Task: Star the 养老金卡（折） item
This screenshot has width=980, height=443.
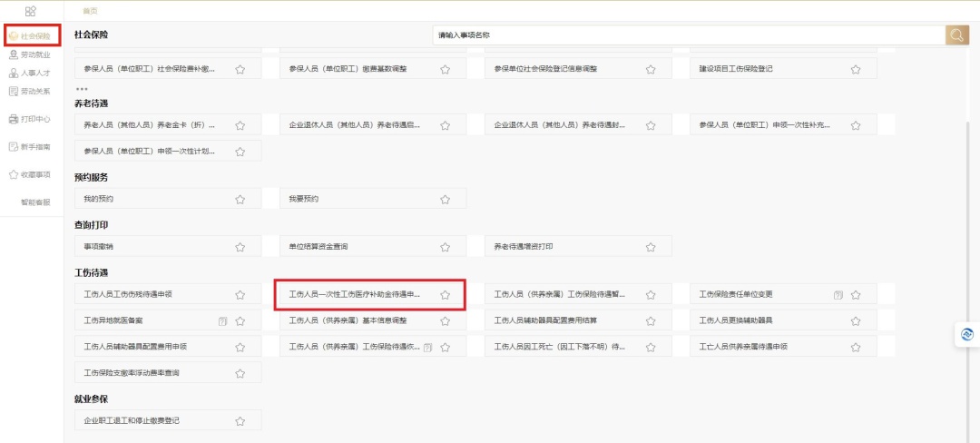Action: 240,125
